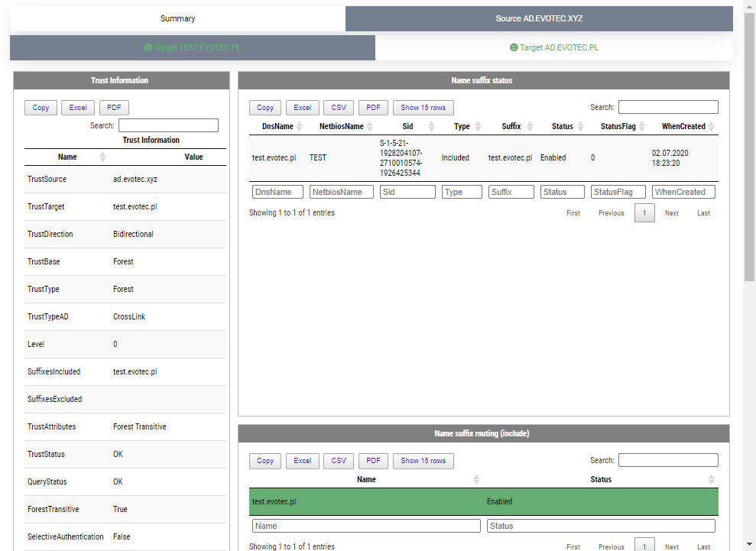This screenshot has width=756, height=551.
Task: Copy the Name suffix routing table
Action: tap(265, 461)
